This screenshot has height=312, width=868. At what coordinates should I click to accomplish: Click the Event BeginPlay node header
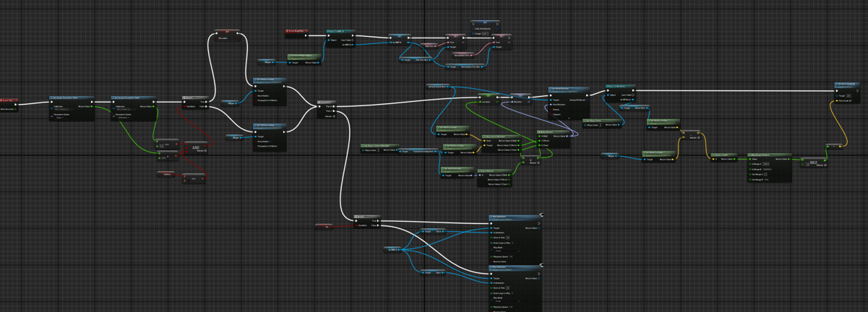(x=296, y=32)
